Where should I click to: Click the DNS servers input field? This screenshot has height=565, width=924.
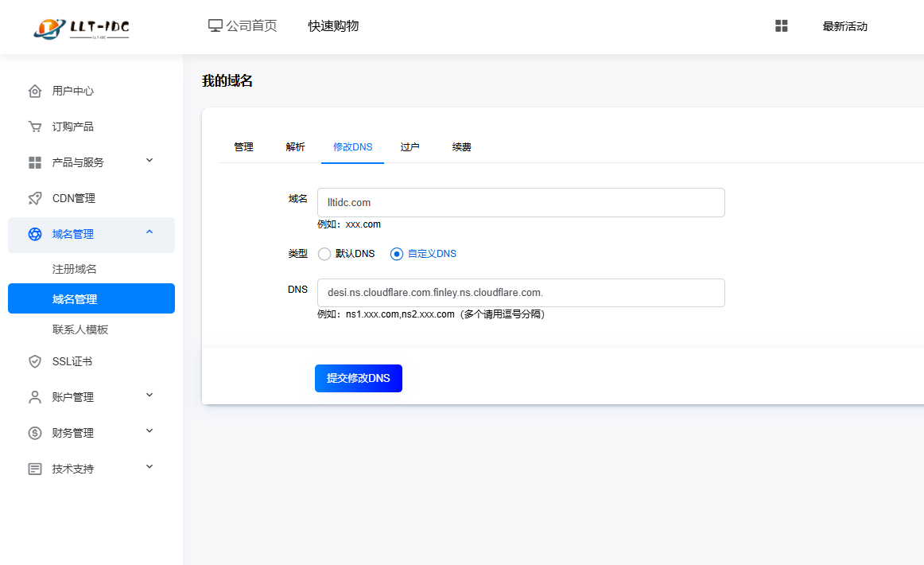[521, 293]
